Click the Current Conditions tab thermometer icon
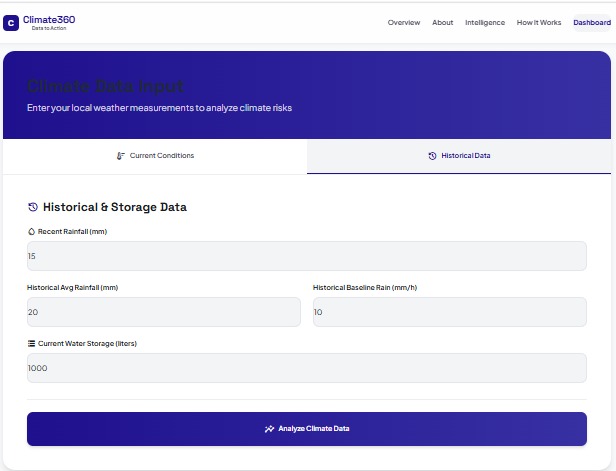 [x=121, y=156]
